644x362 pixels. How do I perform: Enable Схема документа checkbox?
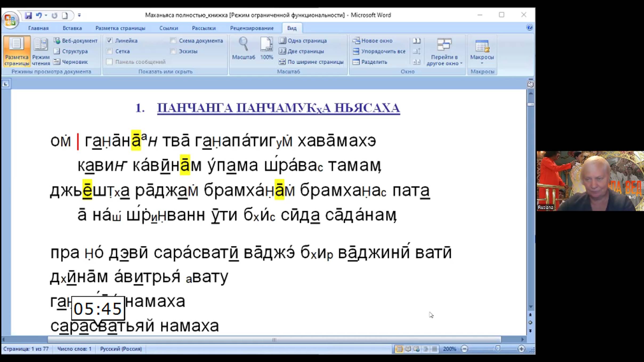tap(173, 41)
